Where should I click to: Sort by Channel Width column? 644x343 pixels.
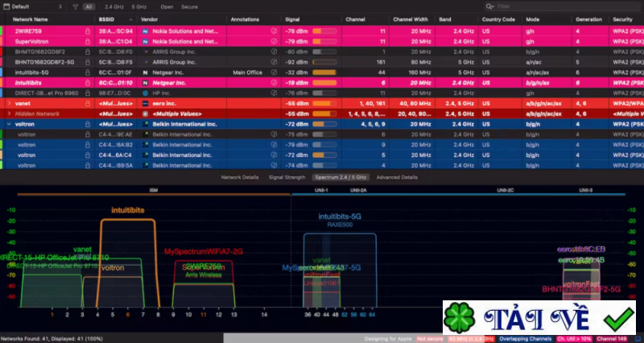click(411, 19)
